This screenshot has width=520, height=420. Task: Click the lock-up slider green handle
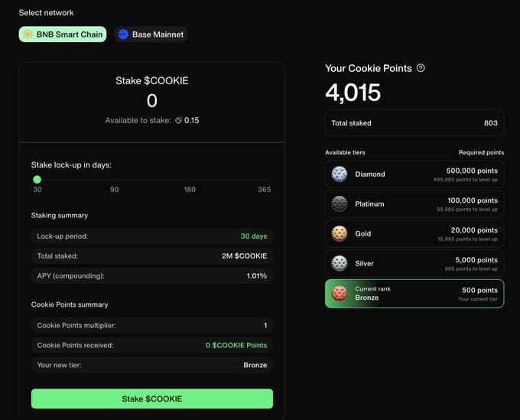pos(37,180)
